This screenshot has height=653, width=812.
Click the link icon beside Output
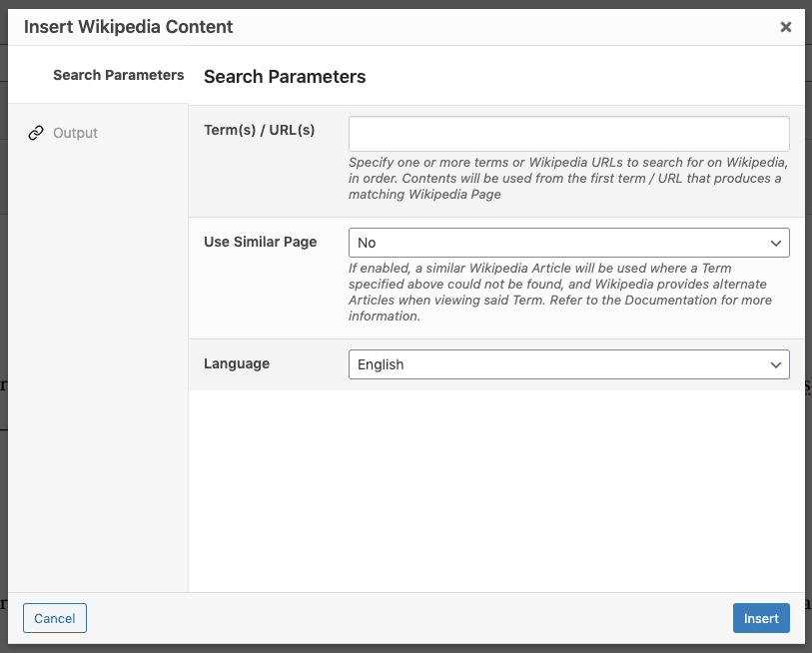[36, 133]
